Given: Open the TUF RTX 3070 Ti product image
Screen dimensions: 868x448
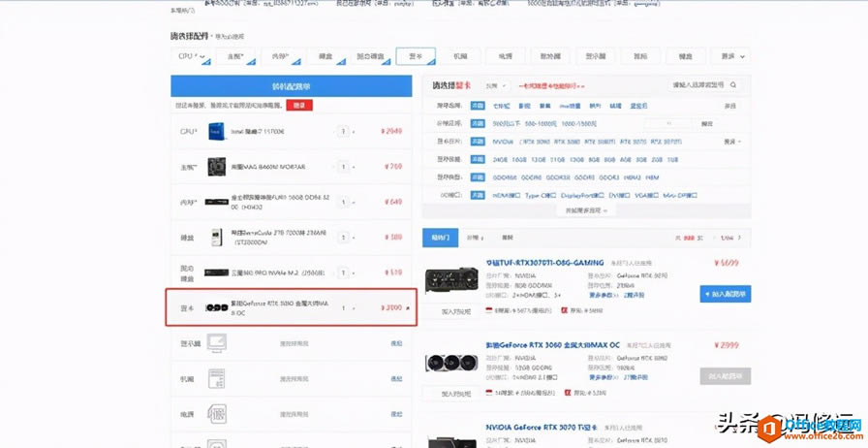Looking at the screenshot, I should pyautogui.click(x=451, y=280).
